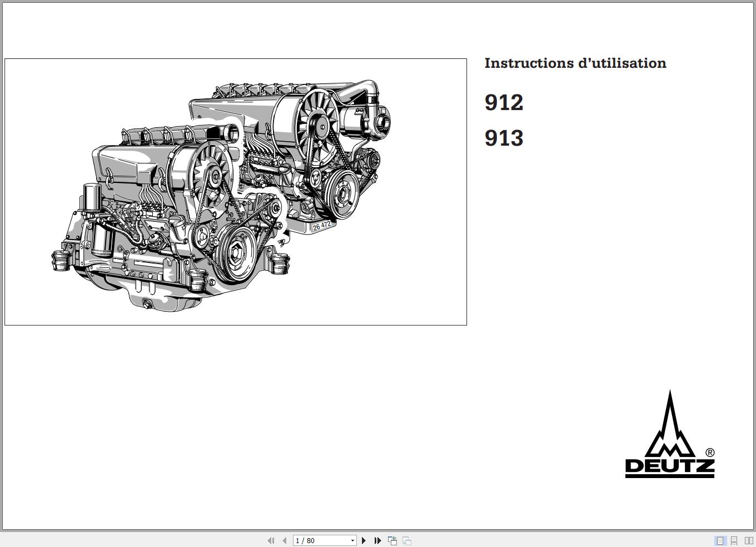The image size is (756, 547).
Task: Go to the previous page
Action: click(x=285, y=540)
